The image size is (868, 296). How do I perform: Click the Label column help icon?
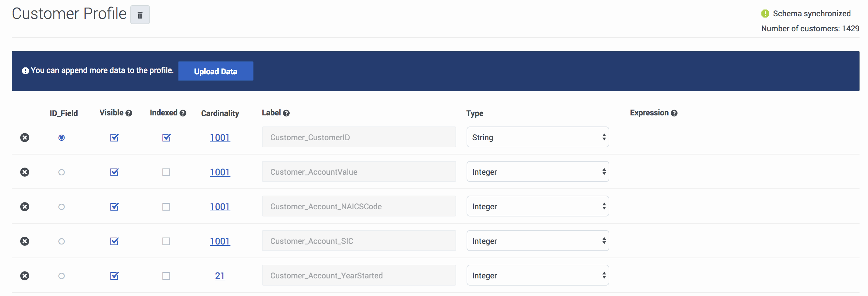point(286,113)
